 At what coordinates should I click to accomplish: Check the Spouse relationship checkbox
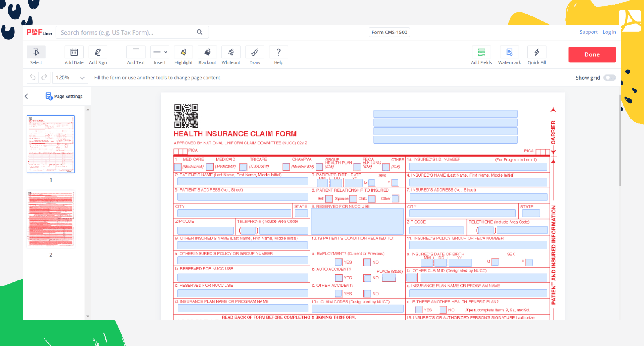[353, 199]
